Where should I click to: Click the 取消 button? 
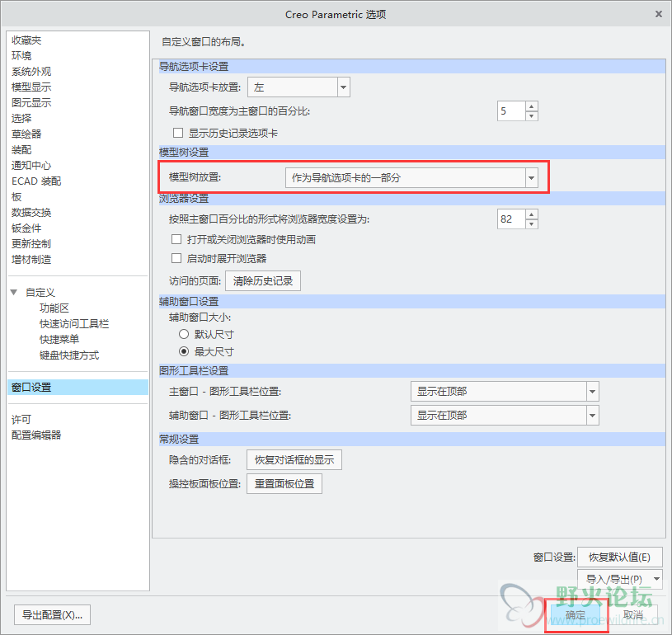click(x=633, y=615)
